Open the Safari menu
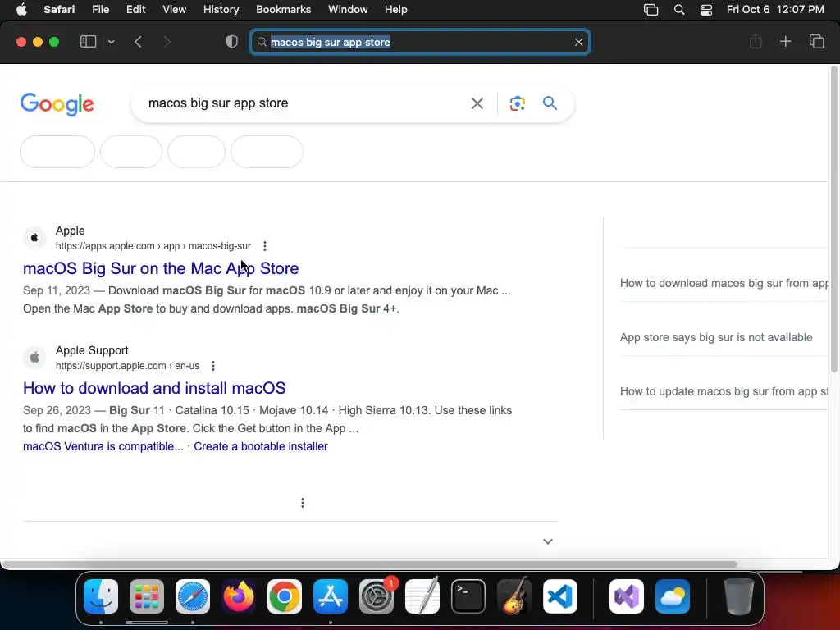This screenshot has height=630, width=840. pyautogui.click(x=59, y=10)
